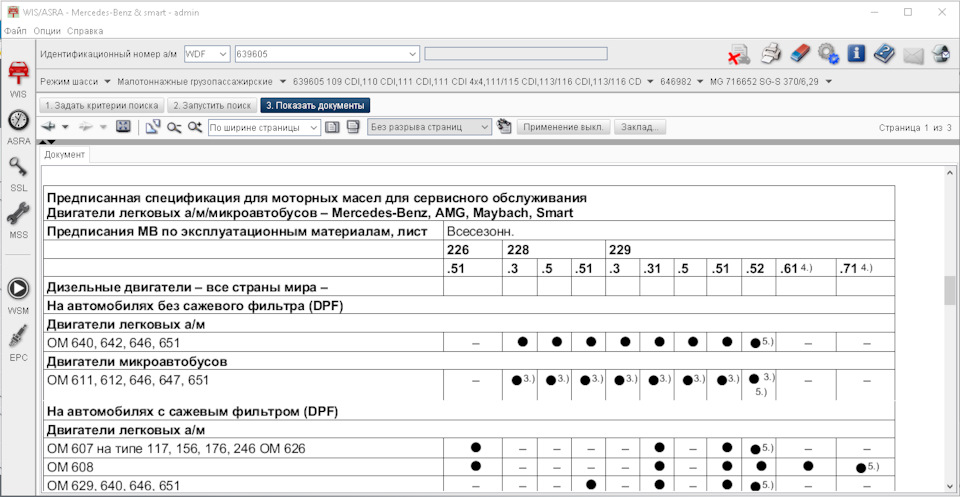Click the forward navigation arrow icon
Image resolution: width=960 pixels, height=497 pixels.
click(86, 127)
